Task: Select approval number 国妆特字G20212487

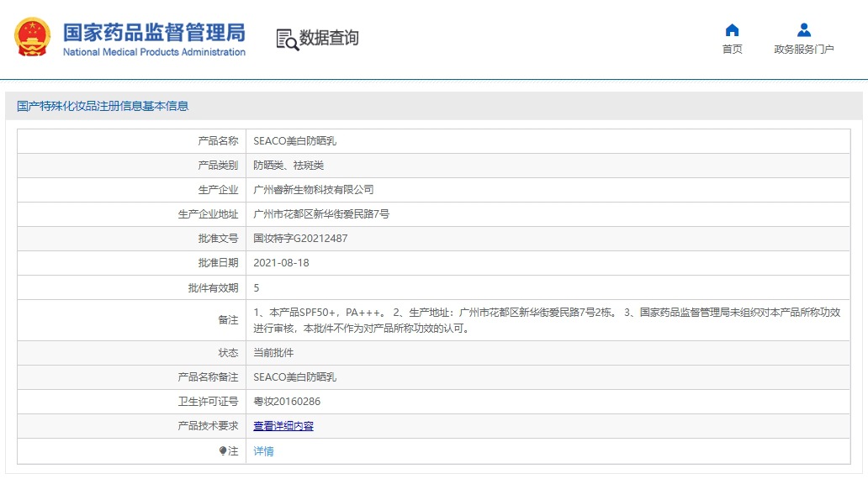Action: pyautogui.click(x=300, y=239)
